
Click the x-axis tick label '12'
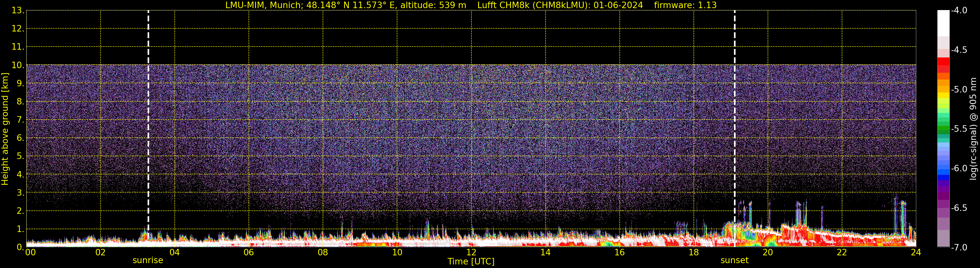(x=471, y=252)
